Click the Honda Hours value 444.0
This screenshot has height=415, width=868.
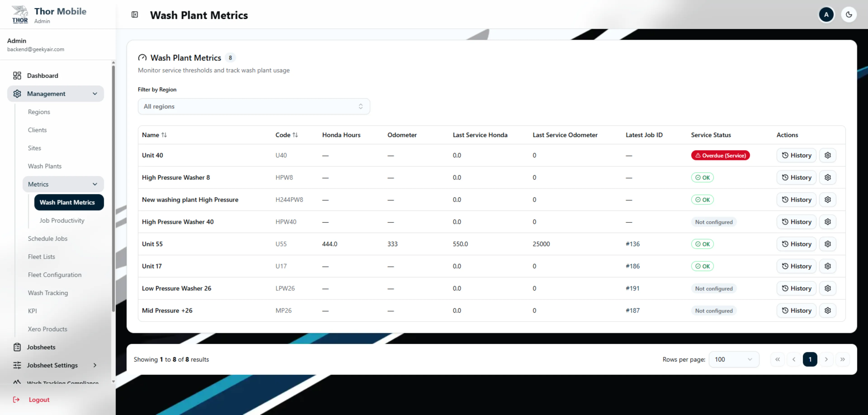click(x=330, y=244)
